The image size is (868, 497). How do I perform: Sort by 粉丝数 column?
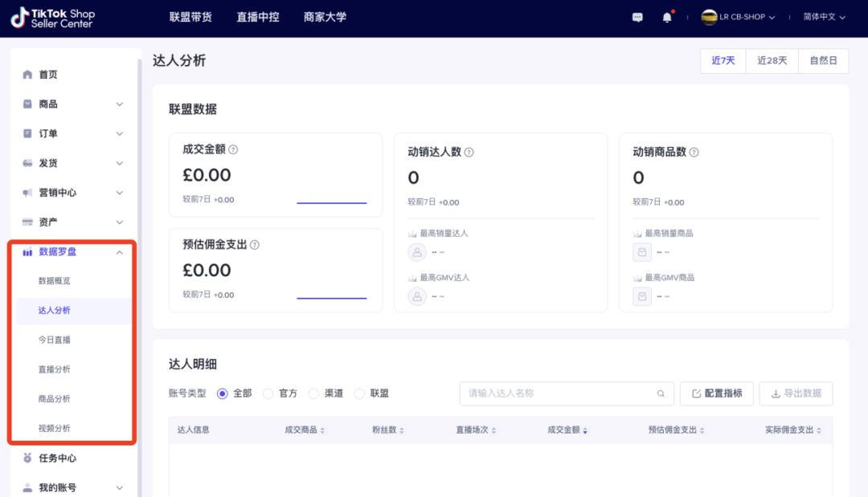click(x=401, y=430)
